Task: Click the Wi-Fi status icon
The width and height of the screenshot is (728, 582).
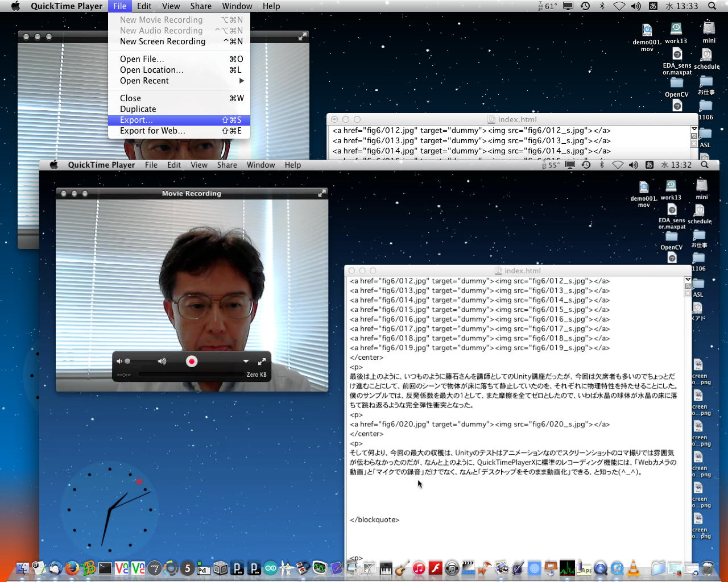Action: [619, 6]
